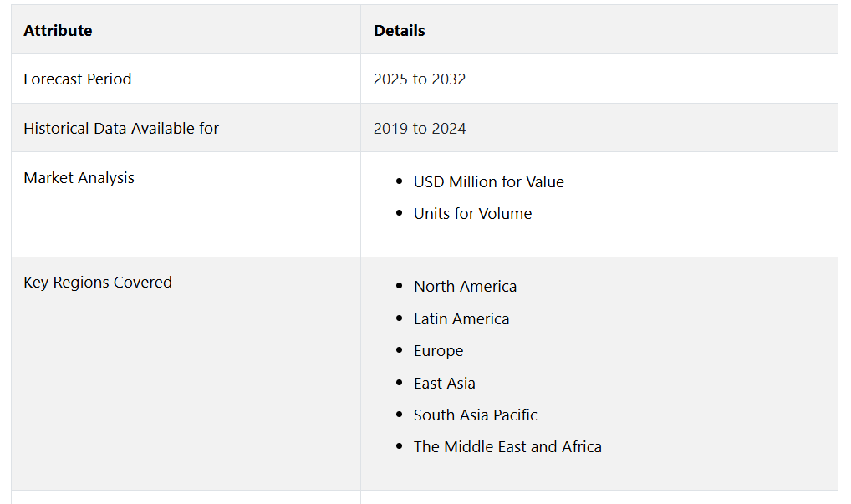The width and height of the screenshot is (851, 504).
Task: Click bullet before USD Million for Value
Action: point(400,182)
